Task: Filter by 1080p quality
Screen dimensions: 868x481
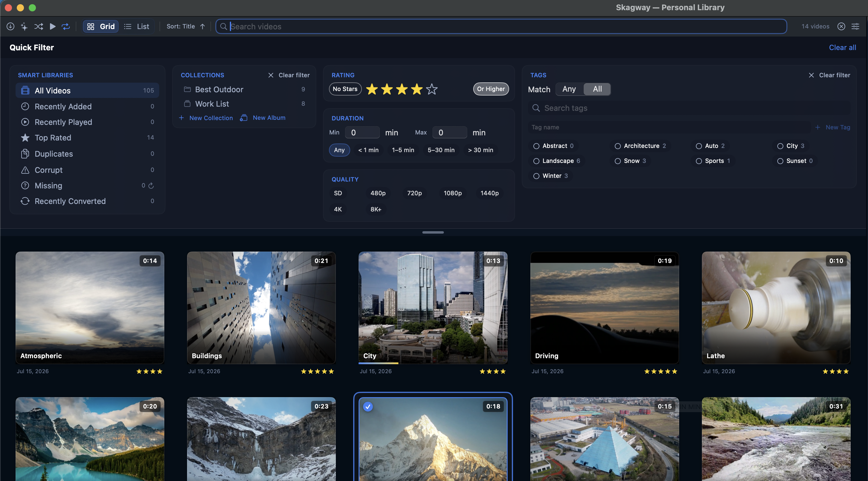Action: tap(453, 193)
